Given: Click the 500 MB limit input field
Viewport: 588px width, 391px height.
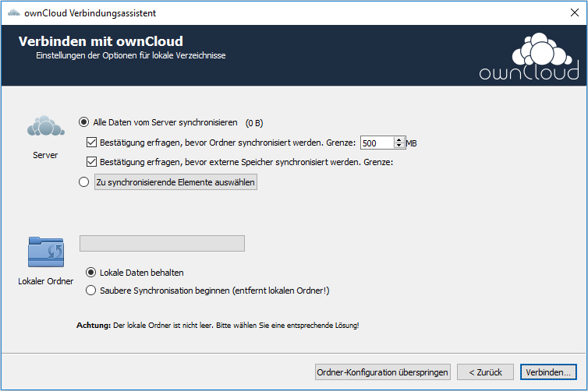Looking at the screenshot, I should 377,143.
